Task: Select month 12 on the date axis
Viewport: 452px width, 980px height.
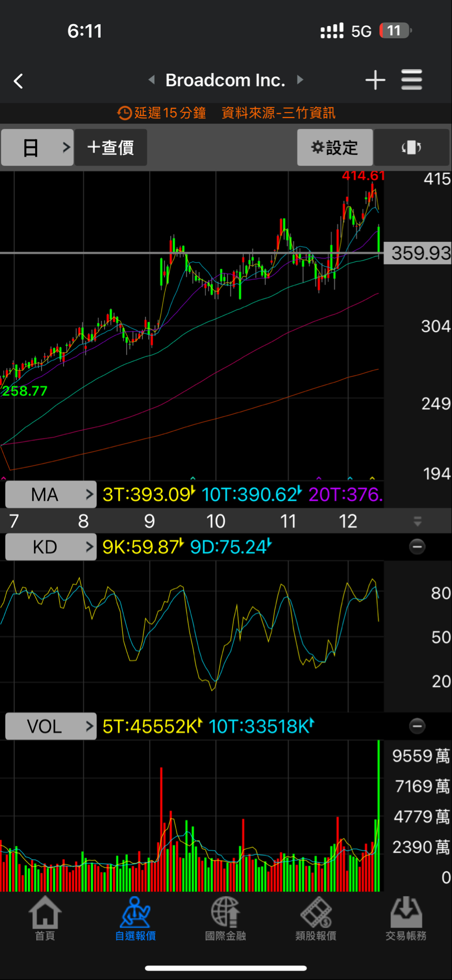Action: pyautogui.click(x=348, y=522)
